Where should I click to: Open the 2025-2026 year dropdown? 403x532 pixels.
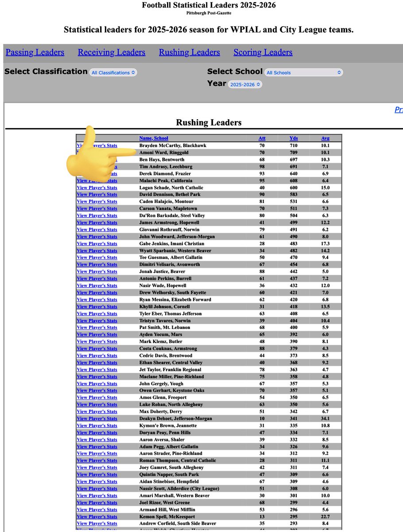click(x=245, y=84)
